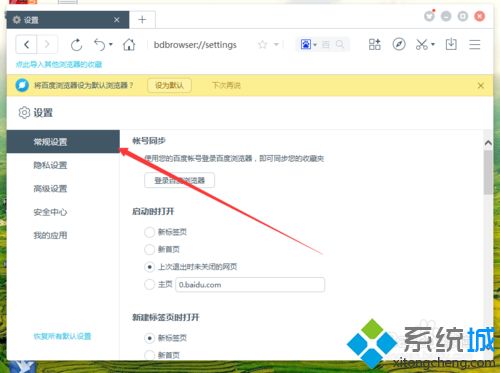Click the Baidu paw search engine icon
This screenshot has height=373, width=500.
[x=306, y=44]
